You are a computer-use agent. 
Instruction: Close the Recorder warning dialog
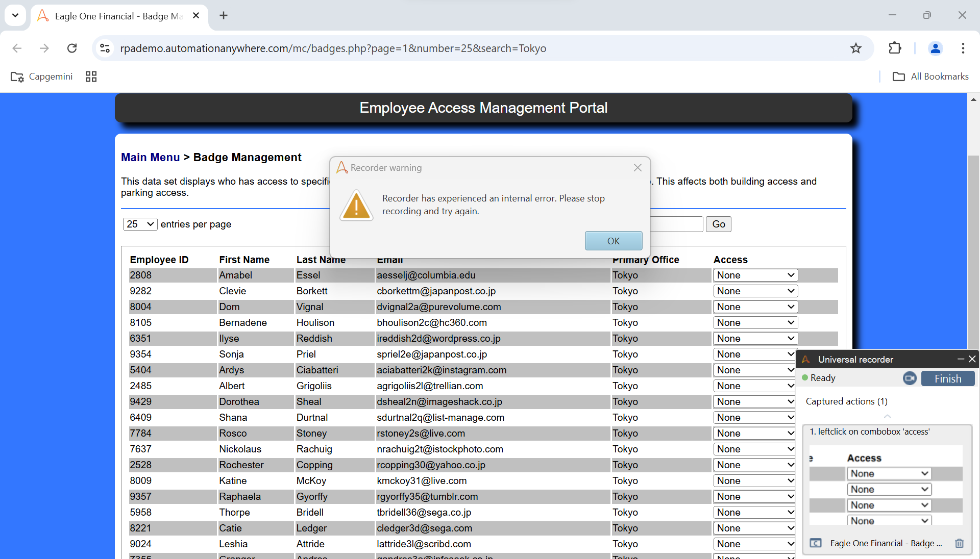[638, 168]
